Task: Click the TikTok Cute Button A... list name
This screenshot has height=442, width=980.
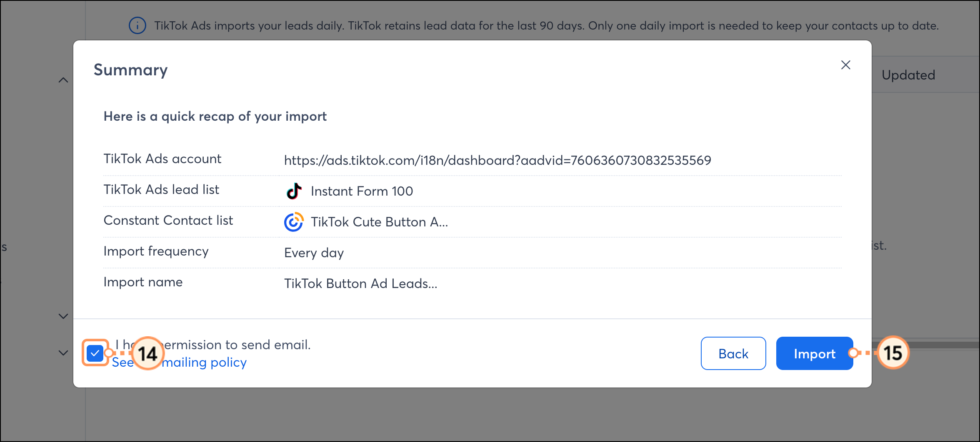Action: click(x=379, y=222)
